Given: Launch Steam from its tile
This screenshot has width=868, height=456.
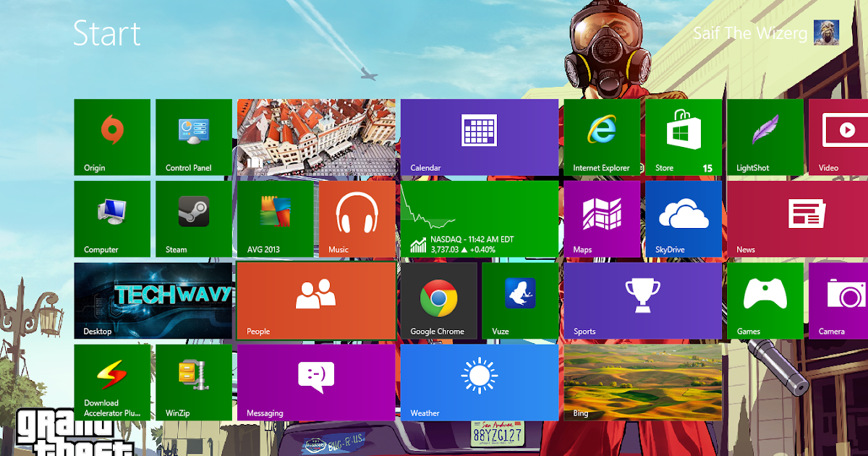Looking at the screenshot, I should (194, 219).
